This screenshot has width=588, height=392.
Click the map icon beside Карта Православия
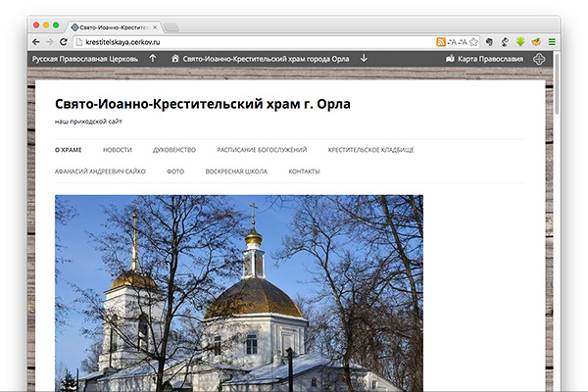pyautogui.click(x=450, y=59)
